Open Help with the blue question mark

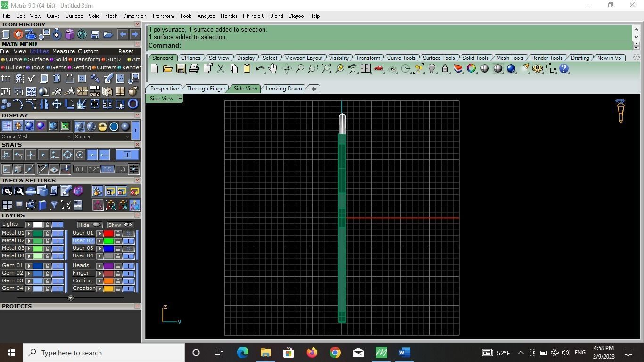563,69
